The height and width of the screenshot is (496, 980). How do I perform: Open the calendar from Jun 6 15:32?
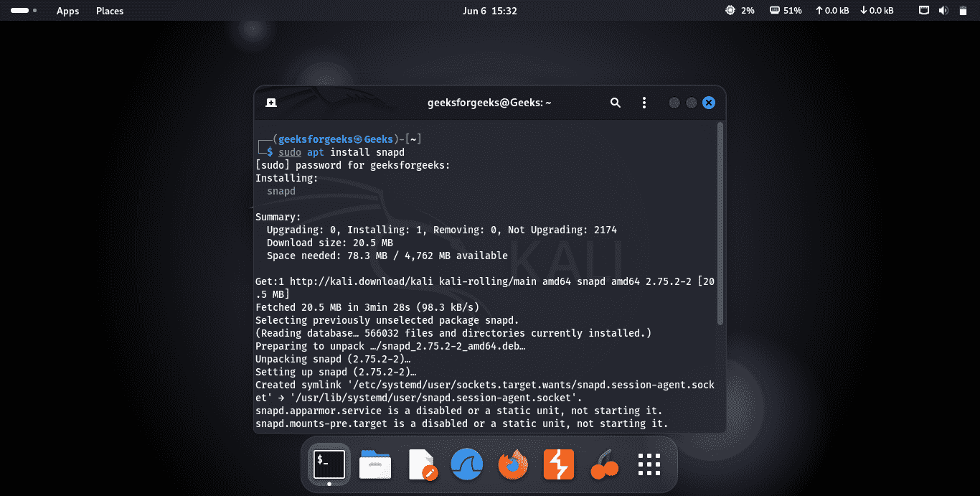click(x=490, y=11)
